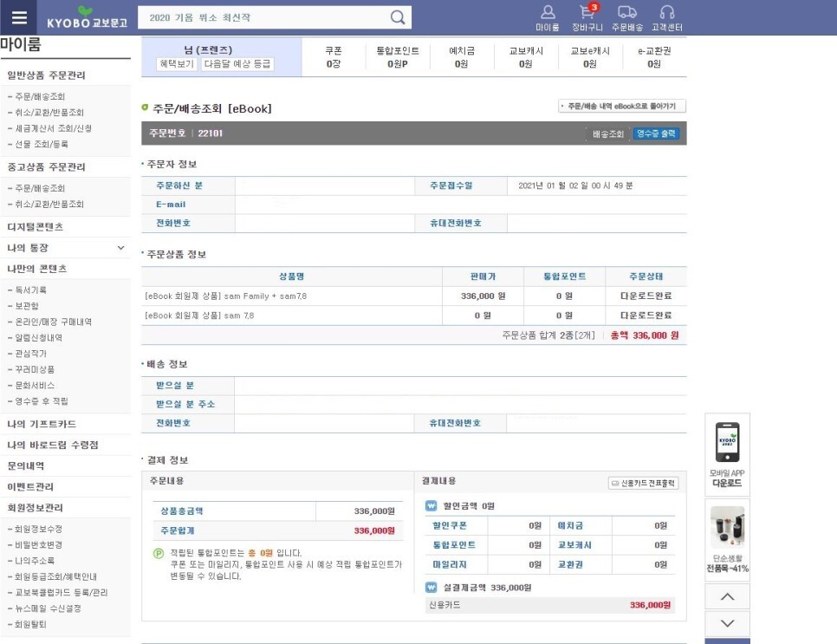Select 나의 기프트카드 menu

(42, 424)
